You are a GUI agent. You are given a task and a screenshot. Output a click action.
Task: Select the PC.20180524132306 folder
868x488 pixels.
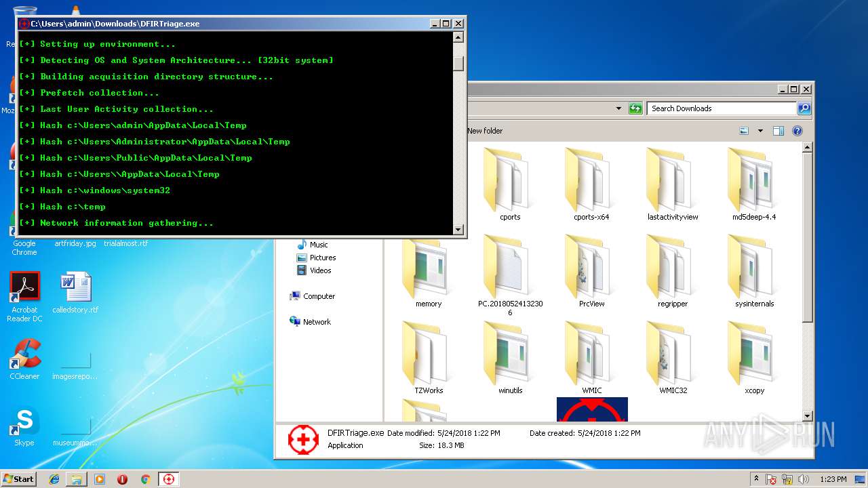pos(510,274)
